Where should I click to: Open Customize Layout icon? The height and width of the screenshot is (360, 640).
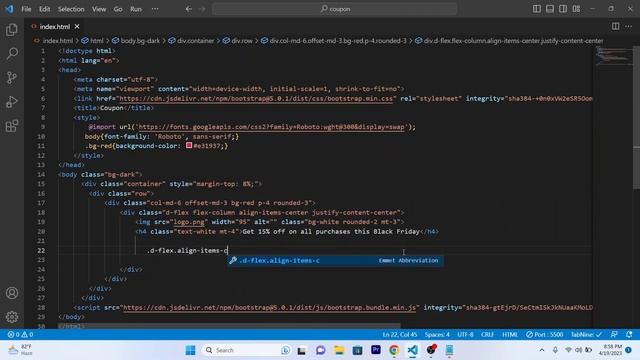pyautogui.click(x=576, y=9)
